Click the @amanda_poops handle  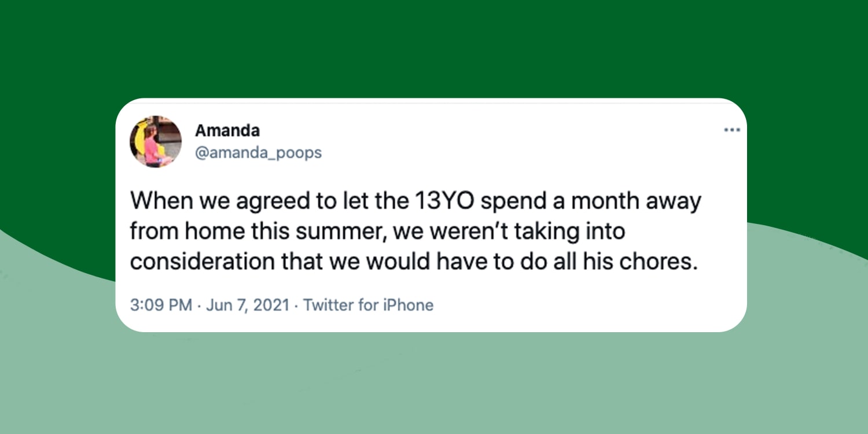tap(258, 153)
